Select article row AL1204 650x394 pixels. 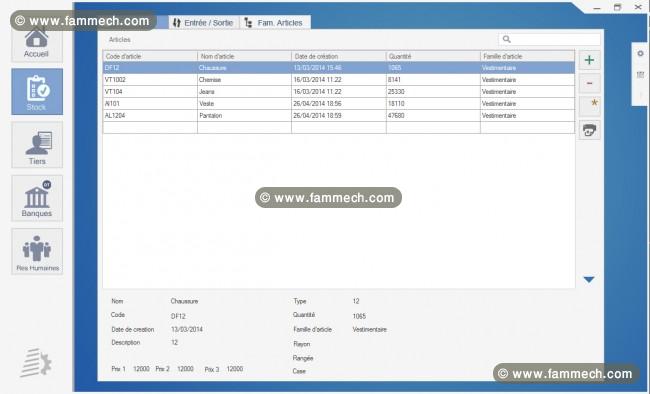pos(339,116)
